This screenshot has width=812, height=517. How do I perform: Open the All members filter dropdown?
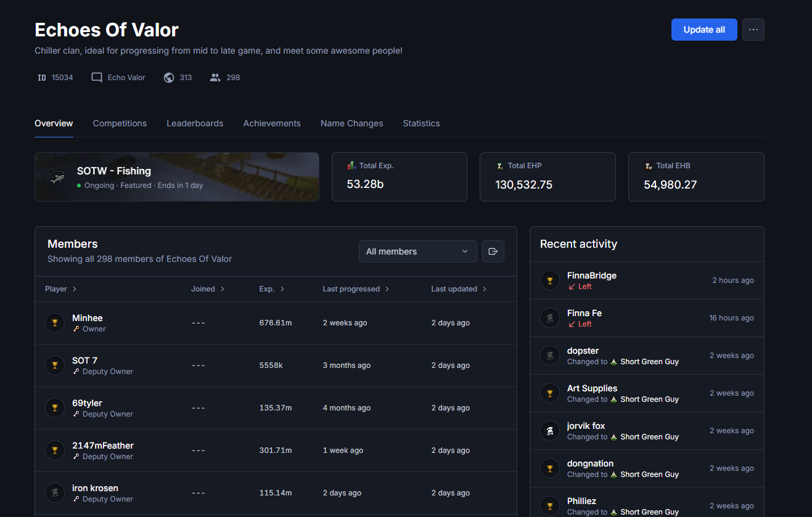417,251
